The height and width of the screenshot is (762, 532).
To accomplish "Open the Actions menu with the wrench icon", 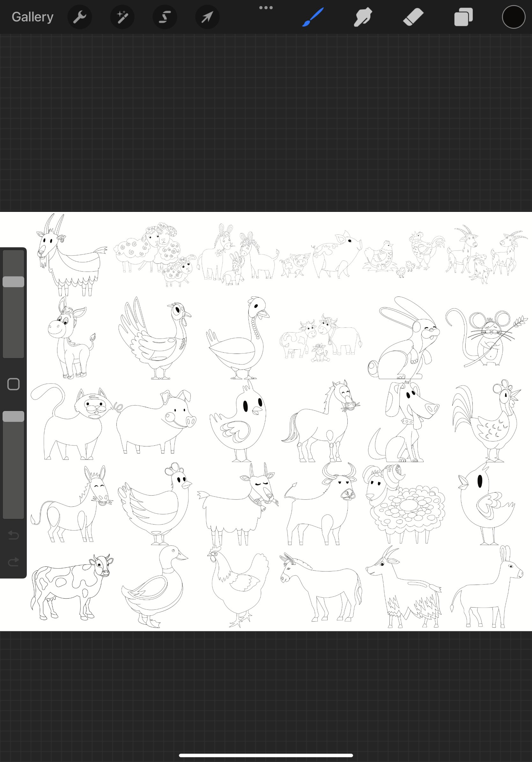I will [x=80, y=17].
